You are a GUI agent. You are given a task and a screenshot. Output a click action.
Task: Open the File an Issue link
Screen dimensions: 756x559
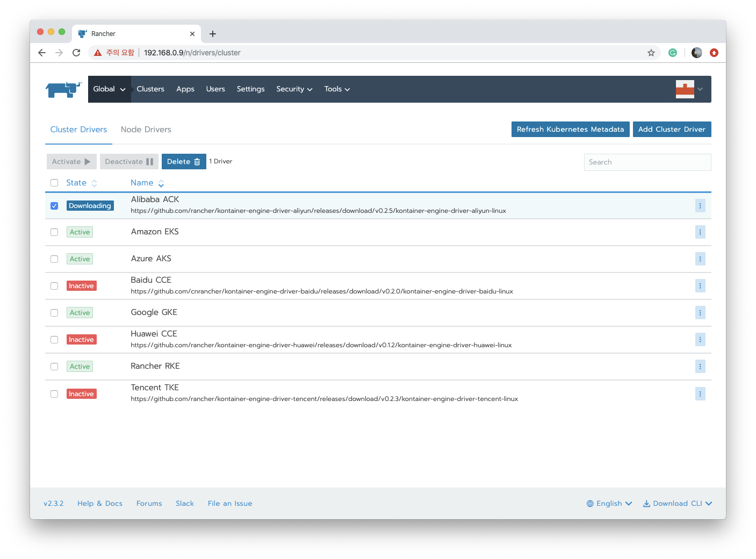230,504
